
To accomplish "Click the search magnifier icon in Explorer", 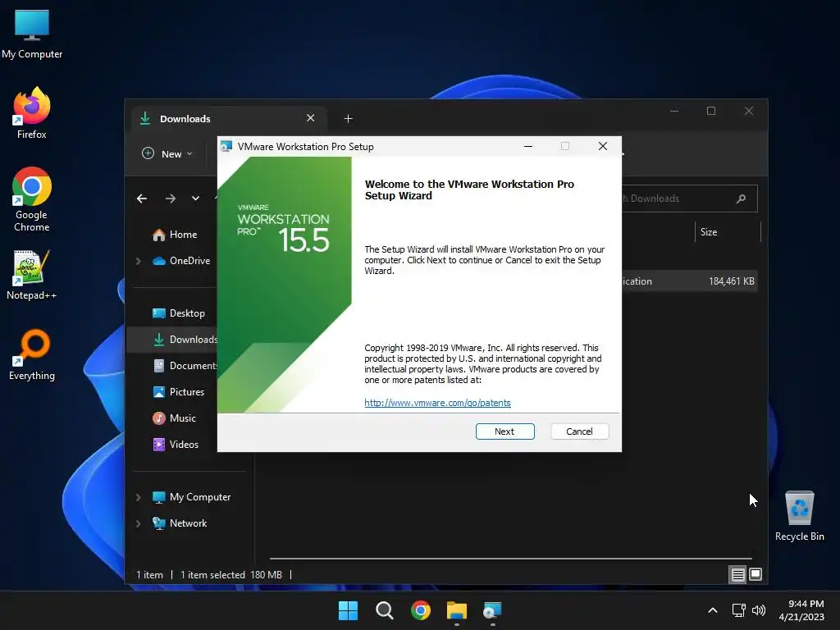I will pyautogui.click(x=742, y=199).
